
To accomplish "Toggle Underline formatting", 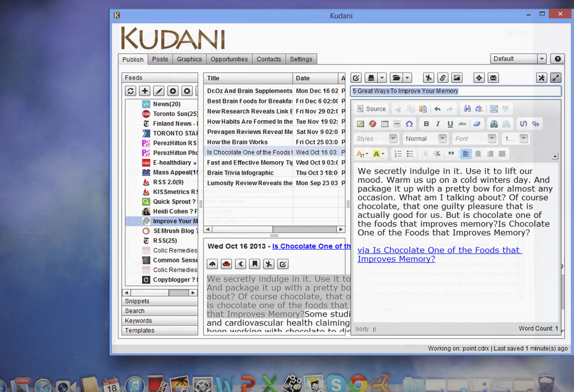I will 450,124.
